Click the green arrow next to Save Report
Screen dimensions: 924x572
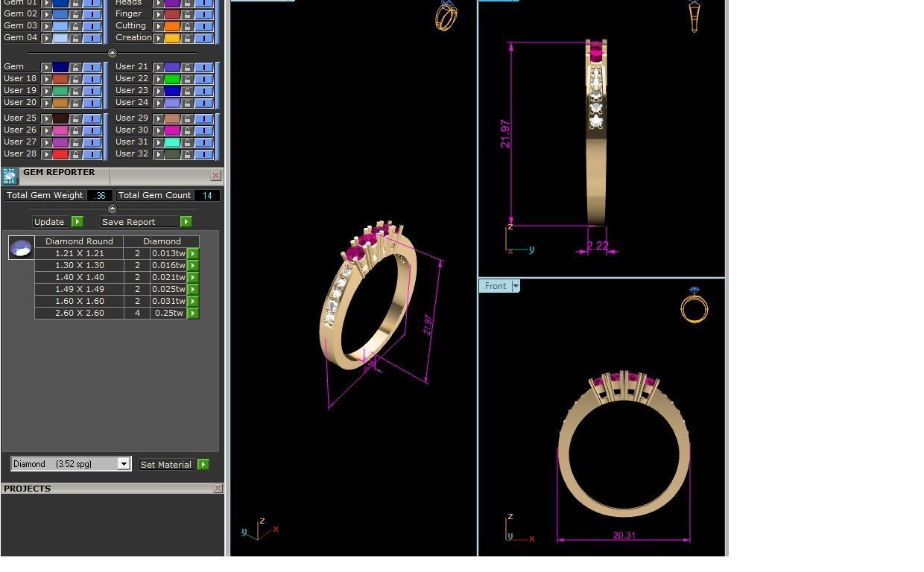[x=186, y=222]
